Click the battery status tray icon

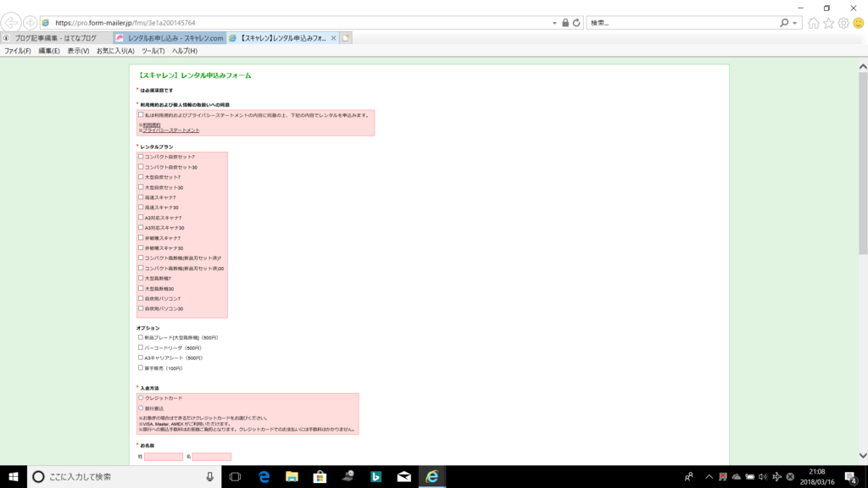point(749,476)
